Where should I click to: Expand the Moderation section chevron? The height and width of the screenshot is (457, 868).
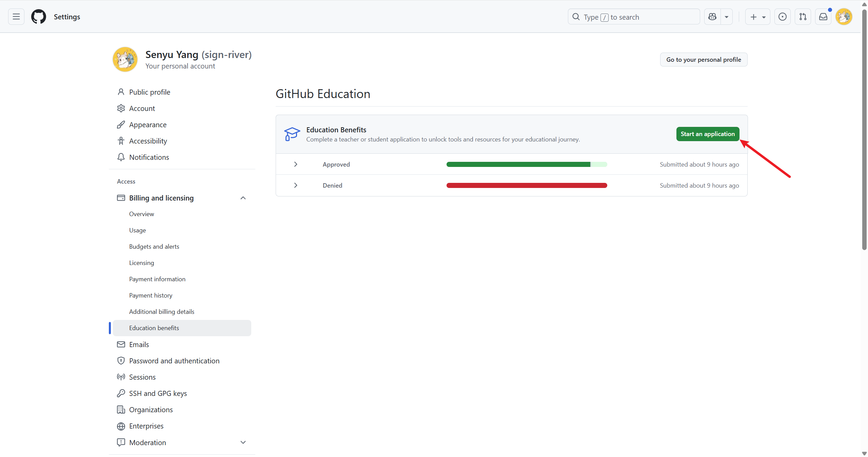[x=243, y=442]
